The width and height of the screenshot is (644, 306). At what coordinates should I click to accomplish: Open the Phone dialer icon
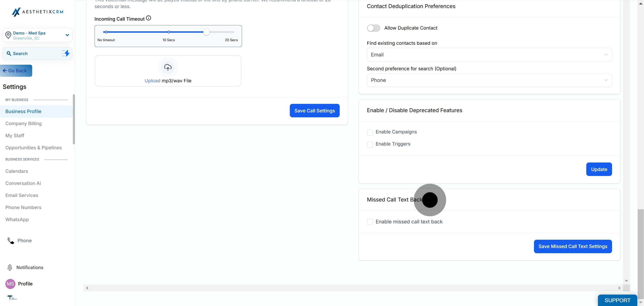click(x=11, y=240)
